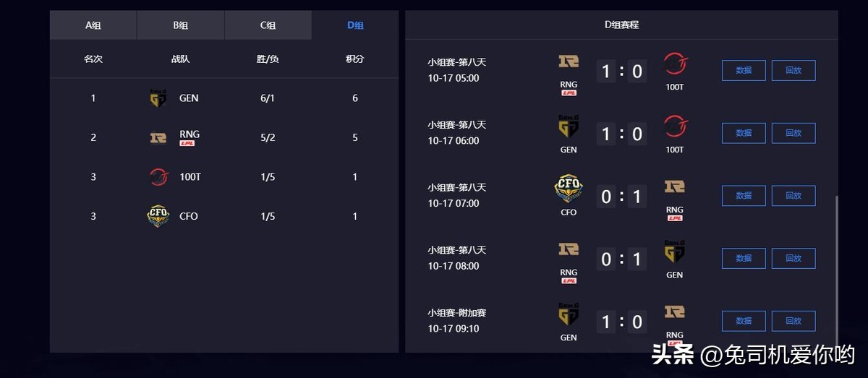Viewport: 868px width, 378px height.
Task: Click 100T logo in the 05:00 match
Action: point(675,64)
